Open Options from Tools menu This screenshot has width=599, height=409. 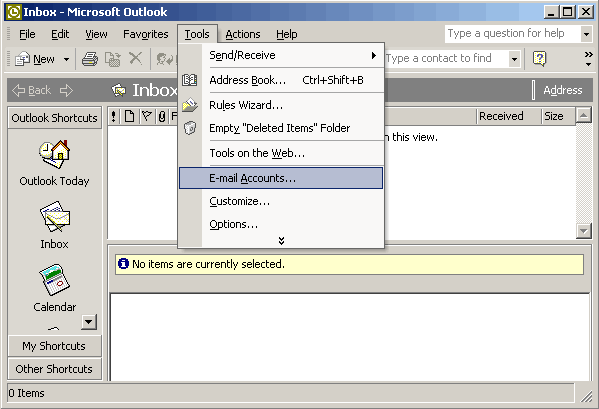[281, 224]
